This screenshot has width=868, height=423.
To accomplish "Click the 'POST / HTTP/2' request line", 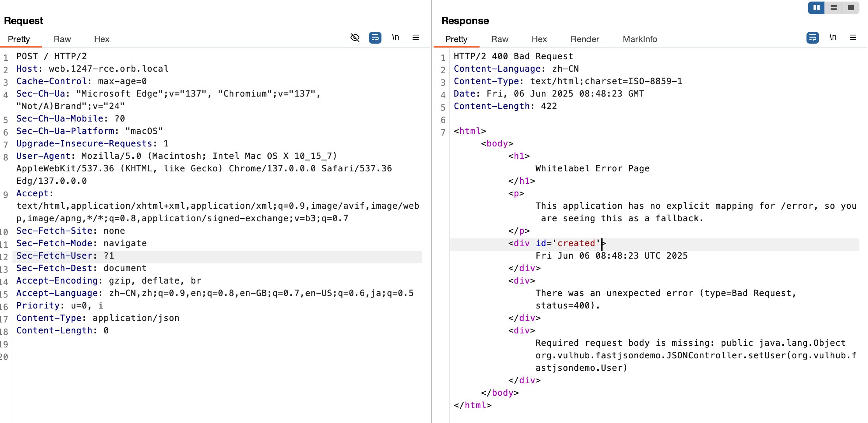I will pyautogui.click(x=51, y=56).
